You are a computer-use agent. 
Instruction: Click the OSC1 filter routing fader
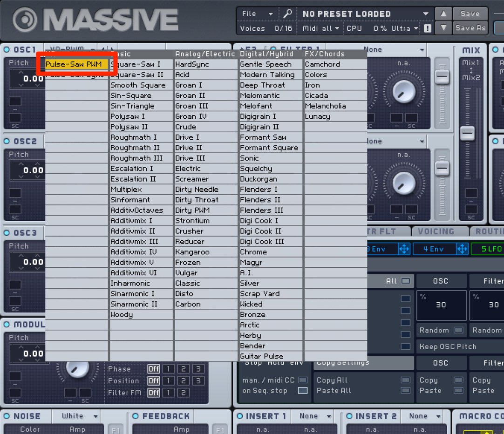tap(442, 76)
